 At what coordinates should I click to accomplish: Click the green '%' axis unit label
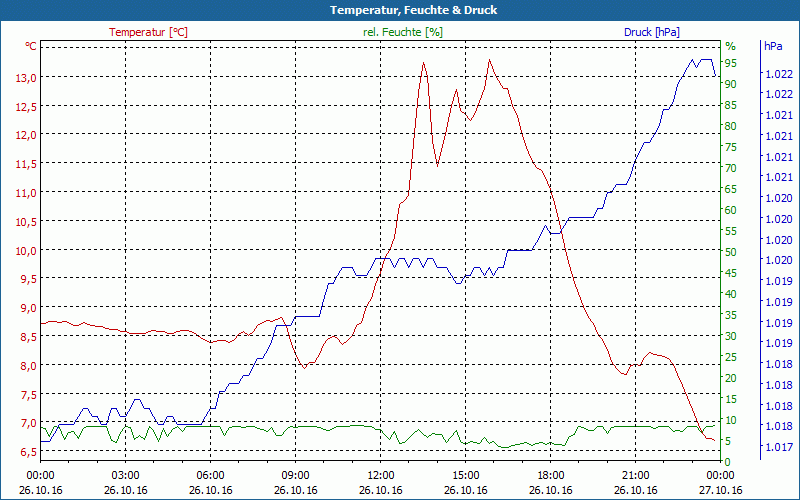click(x=731, y=46)
